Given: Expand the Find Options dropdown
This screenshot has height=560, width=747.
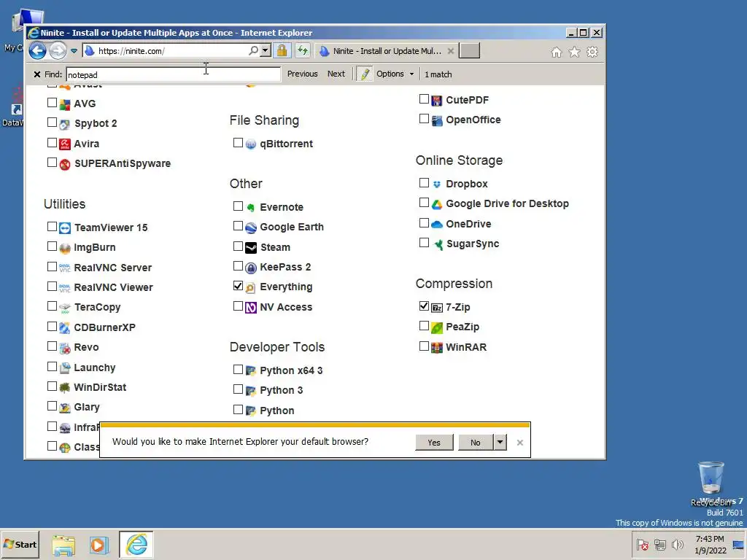Looking at the screenshot, I should 411,74.
